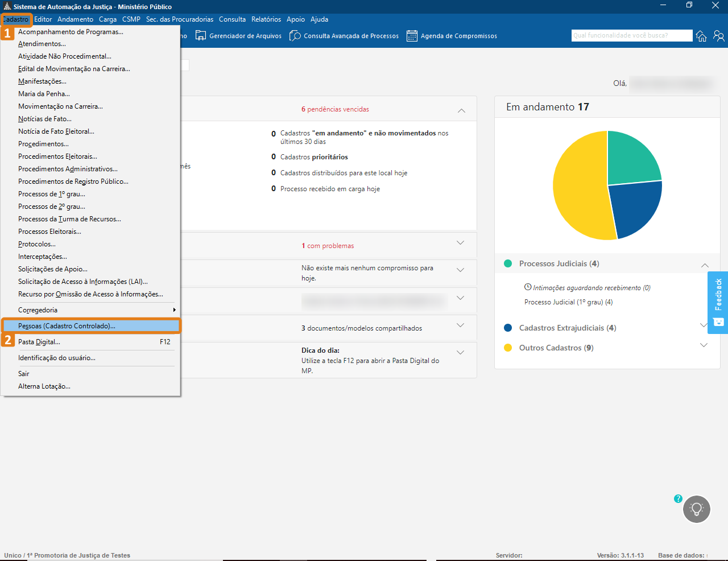Image resolution: width=728 pixels, height=561 pixels.
Task: Open the Editor menu
Action: click(x=43, y=19)
